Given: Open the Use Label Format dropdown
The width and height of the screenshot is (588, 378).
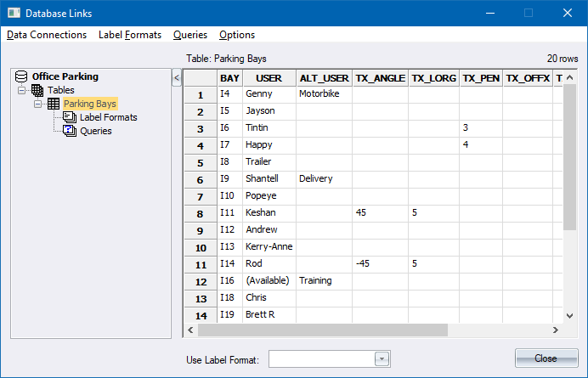Looking at the screenshot, I should (382, 359).
